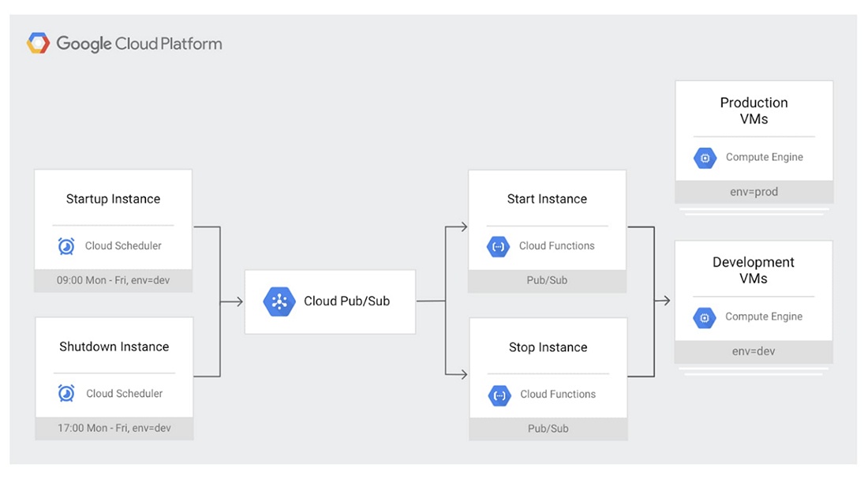
Task: Click the Shutdown Instance title
Action: tap(114, 346)
